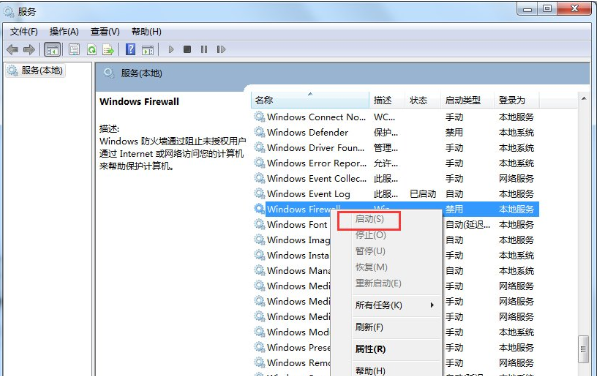Click the Back arrow toolbar icon
Image resolution: width=598 pixels, height=376 pixels.
click(x=12, y=50)
